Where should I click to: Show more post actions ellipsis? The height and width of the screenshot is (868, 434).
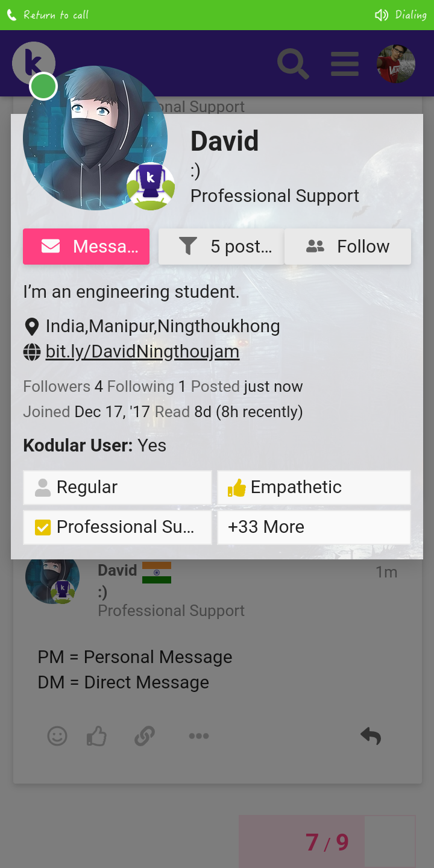pos(198,736)
